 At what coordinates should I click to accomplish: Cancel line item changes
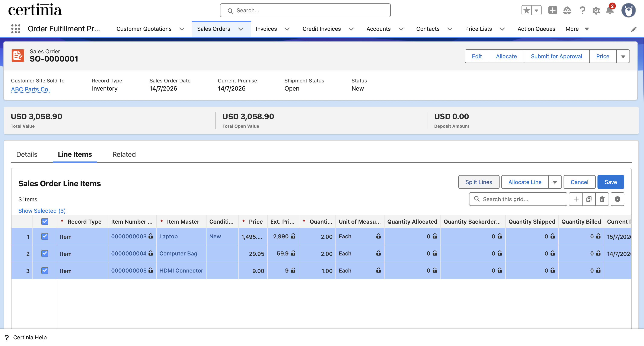click(x=579, y=182)
